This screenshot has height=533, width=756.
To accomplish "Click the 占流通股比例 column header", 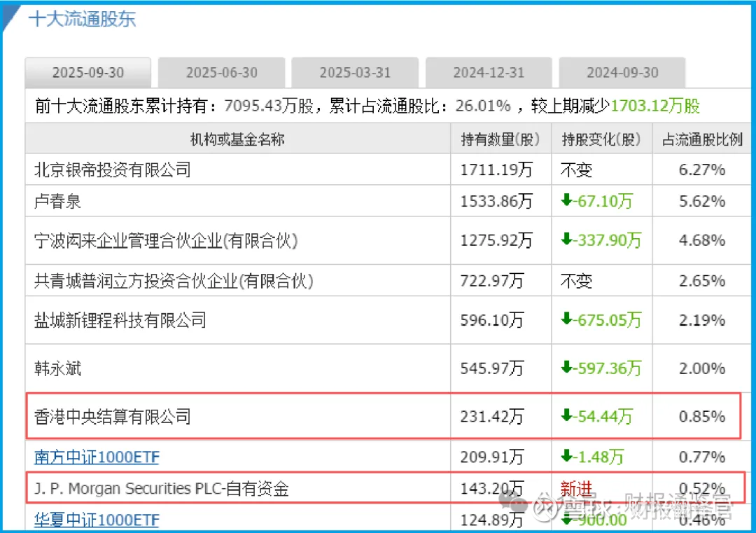I will coord(702,139).
